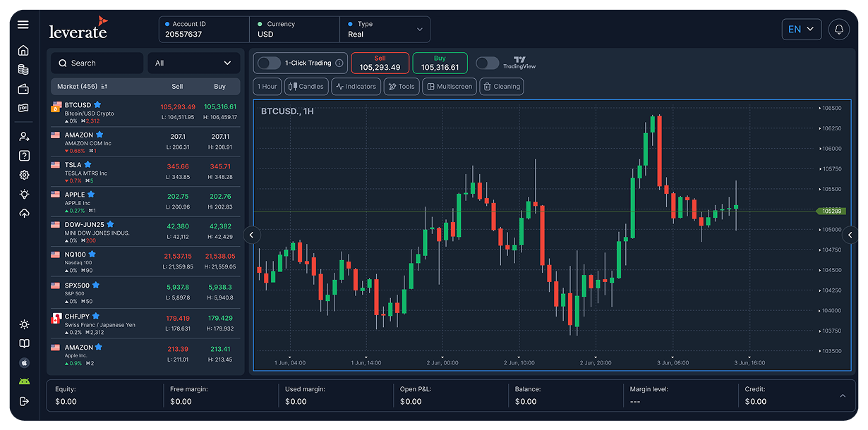This screenshot has width=868, height=430.
Task: Click the APPLE favorite star
Action: [91, 195]
